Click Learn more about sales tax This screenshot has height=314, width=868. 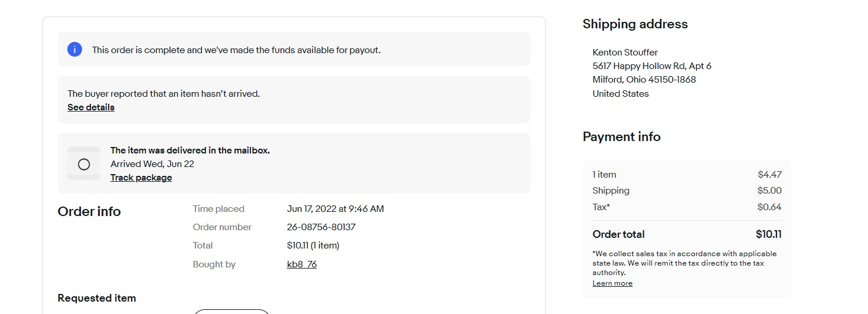612,283
